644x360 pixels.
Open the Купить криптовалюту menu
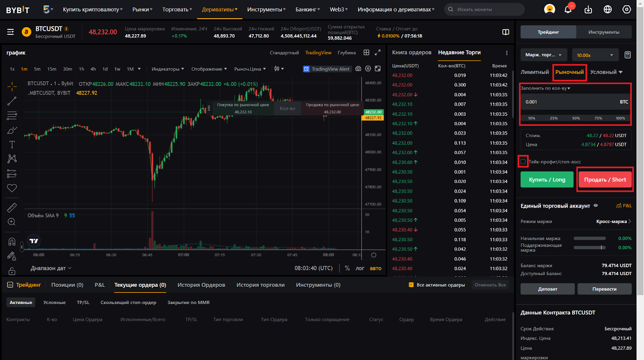pos(93,9)
